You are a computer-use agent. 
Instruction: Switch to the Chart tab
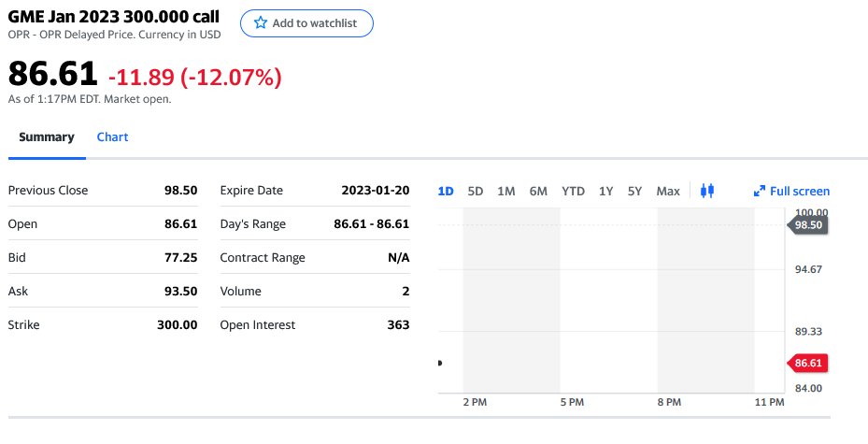pos(112,137)
